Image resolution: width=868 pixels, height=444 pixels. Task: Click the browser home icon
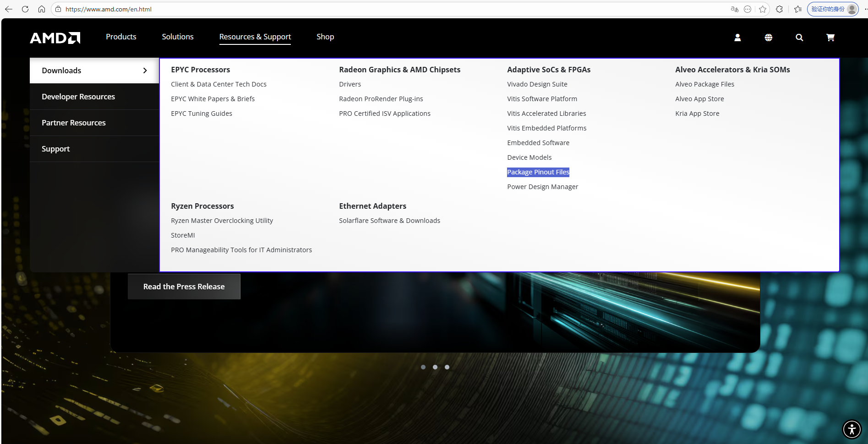click(42, 9)
